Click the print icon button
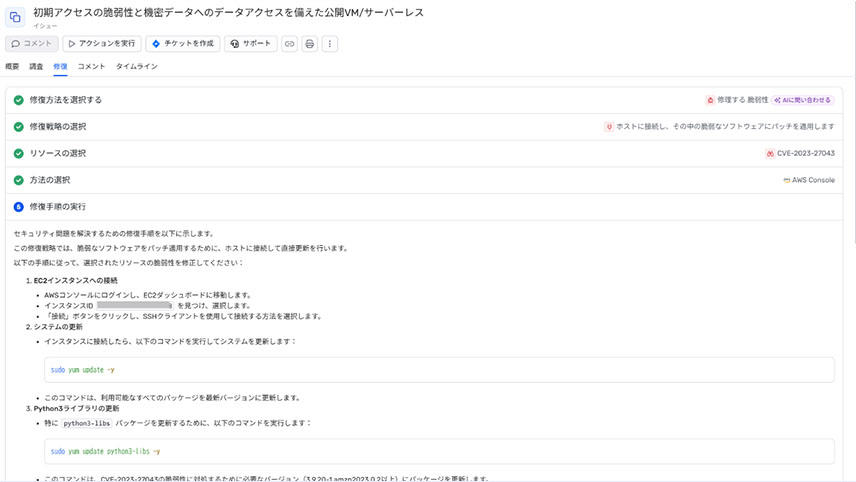856x482 pixels. (310, 44)
